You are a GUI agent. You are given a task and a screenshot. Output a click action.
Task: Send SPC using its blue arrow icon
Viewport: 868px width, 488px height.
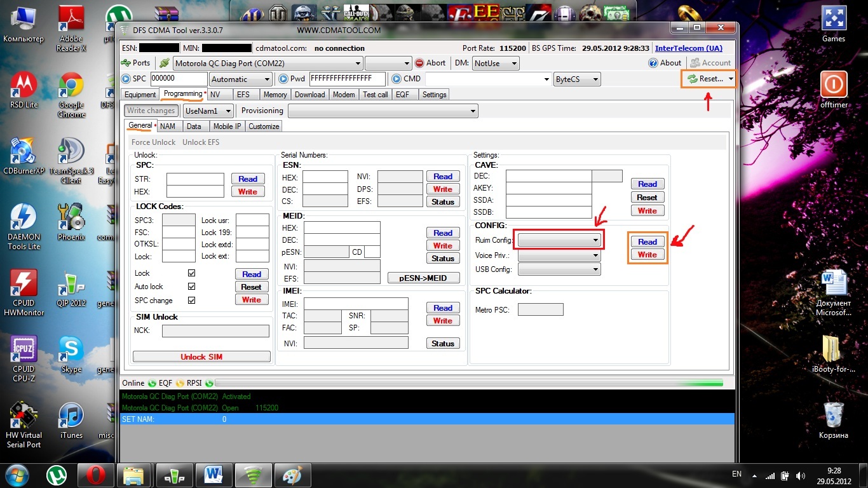(x=125, y=79)
